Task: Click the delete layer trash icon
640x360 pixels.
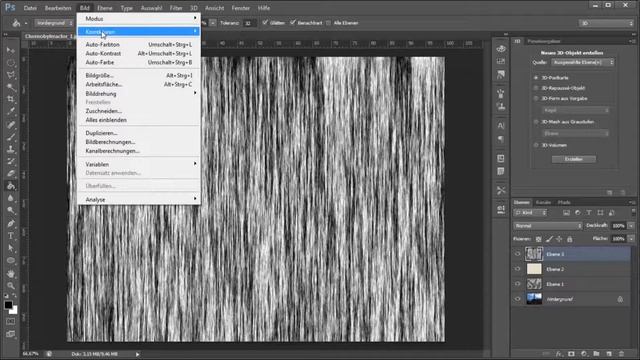Action: (x=621, y=354)
